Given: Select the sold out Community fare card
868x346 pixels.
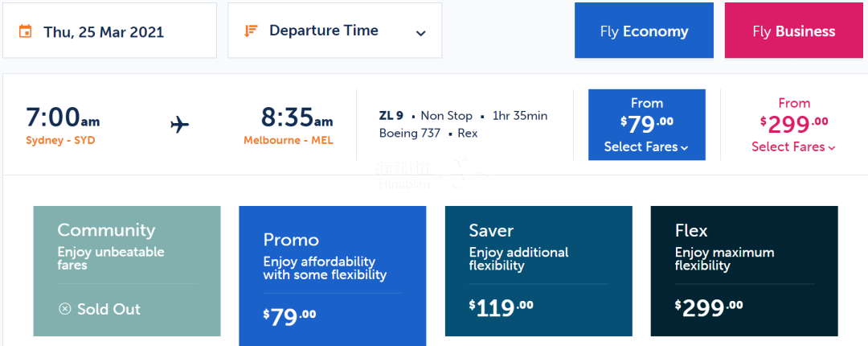Looking at the screenshot, I should point(127,271).
